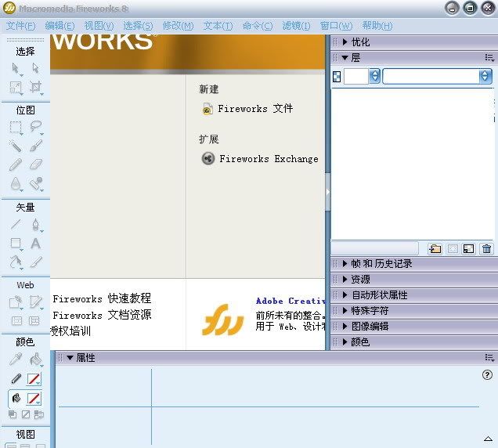Open the layer opacity stepper dropdown
Screen dimensions: 498x448
375,76
